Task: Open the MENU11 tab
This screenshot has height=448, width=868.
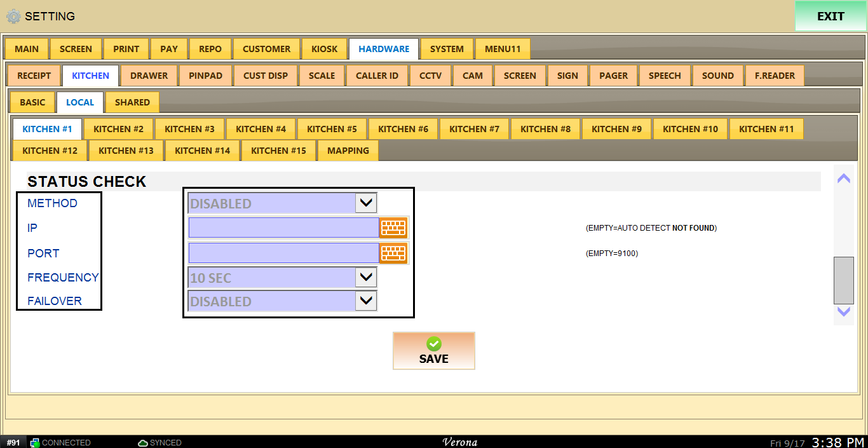Action: click(503, 49)
